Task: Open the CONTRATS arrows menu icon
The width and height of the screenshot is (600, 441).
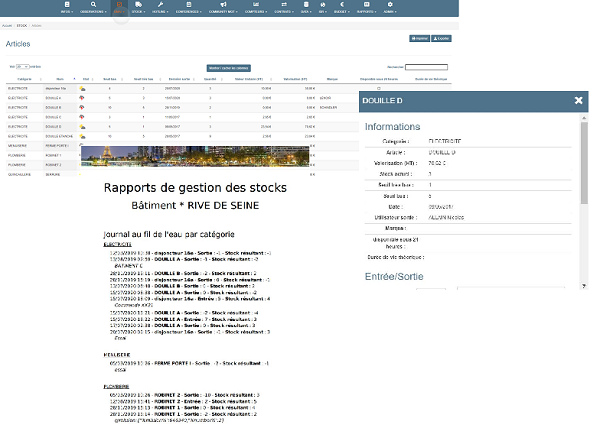Action: (x=284, y=5)
